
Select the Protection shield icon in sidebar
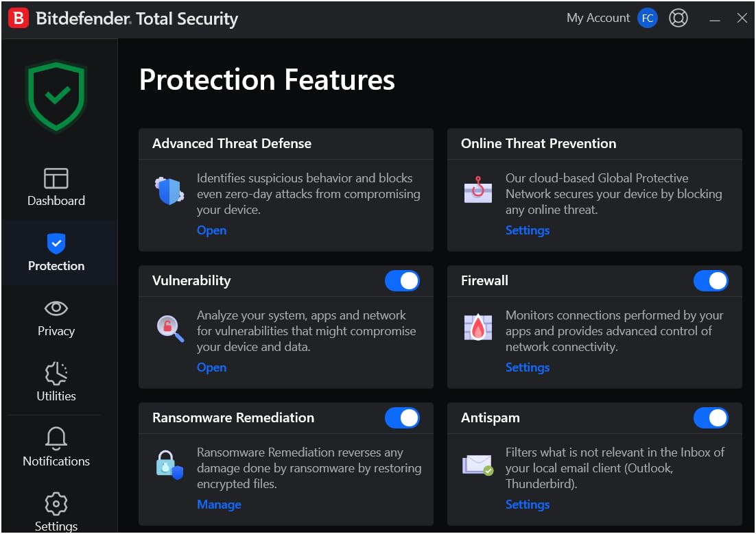point(56,243)
